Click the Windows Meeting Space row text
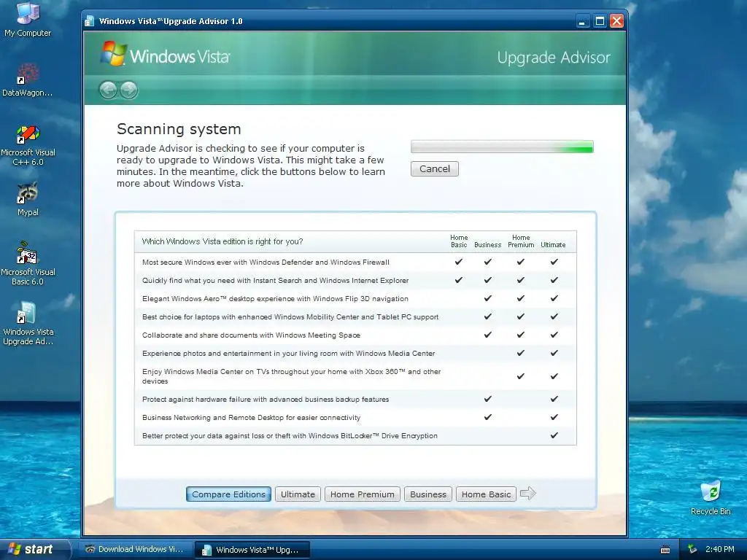747x560 pixels. [x=251, y=335]
